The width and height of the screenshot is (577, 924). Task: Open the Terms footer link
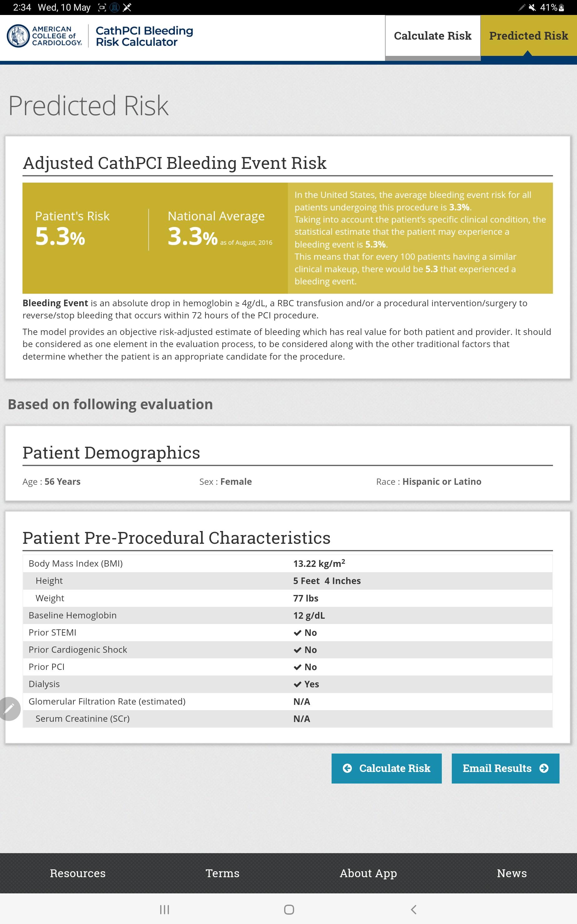tap(223, 873)
